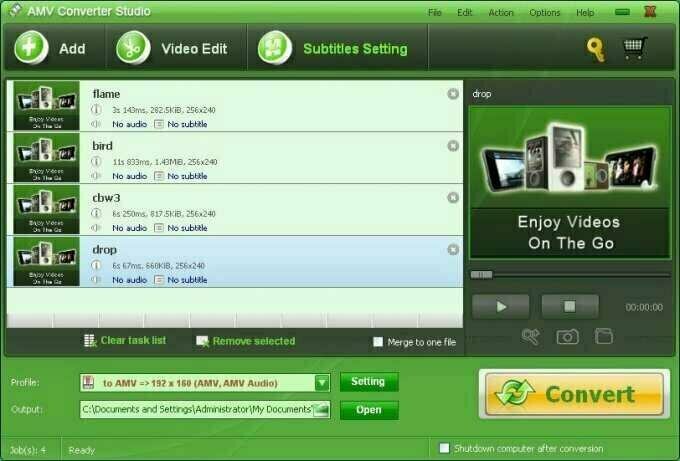Remove the drop task with its X icon
Screen dimensions: 680x461
tap(453, 250)
